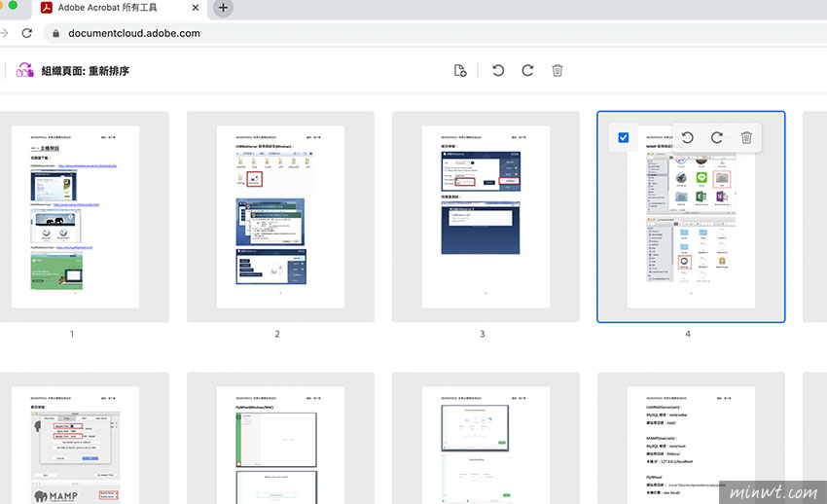
Task: Click the page number 1 label
Action: [x=72, y=334]
